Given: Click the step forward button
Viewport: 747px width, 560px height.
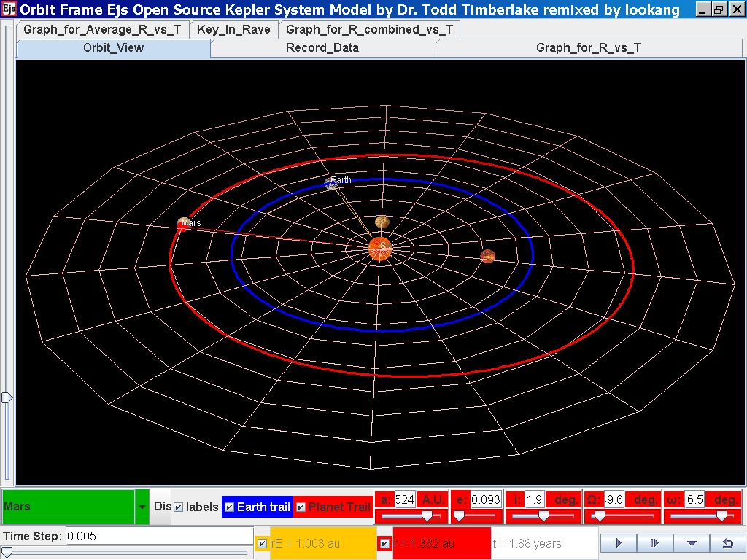Looking at the screenshot, I should point(654,543).
